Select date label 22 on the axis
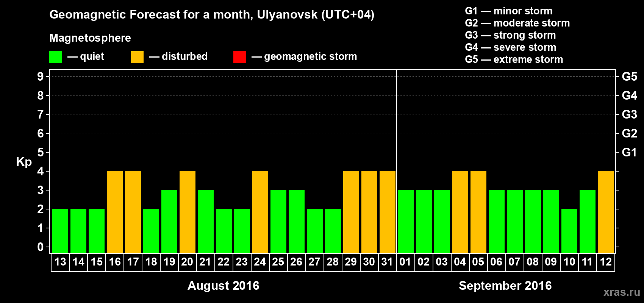The image size is (644, 303). (224, 262)
